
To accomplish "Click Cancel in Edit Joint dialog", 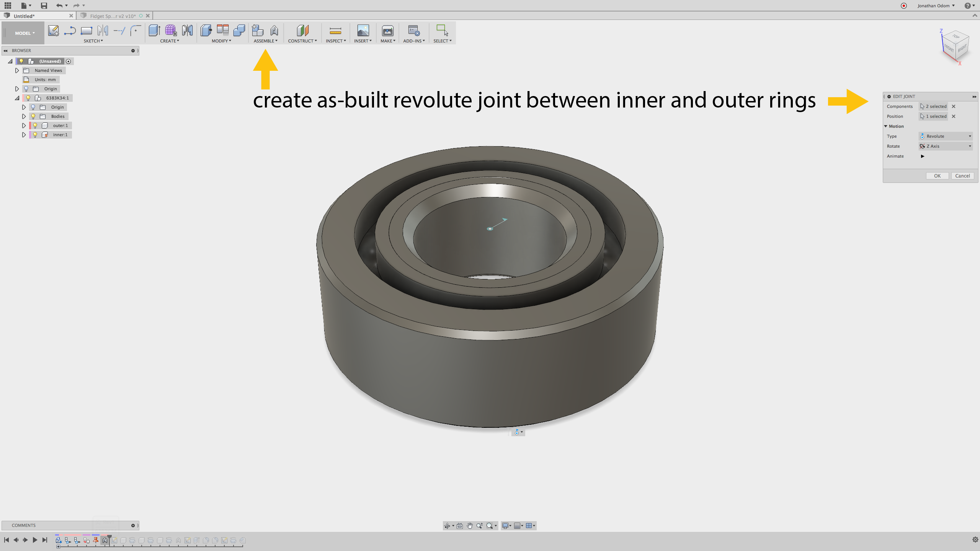I will [962, 176].
